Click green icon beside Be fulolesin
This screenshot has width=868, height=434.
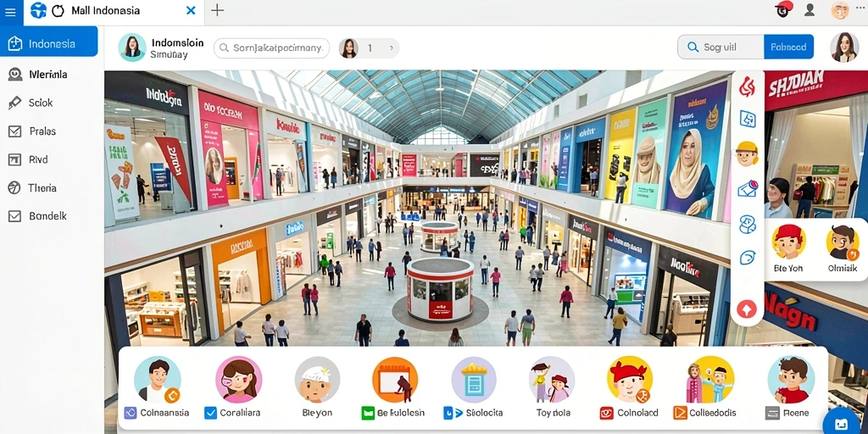[368, 413]
